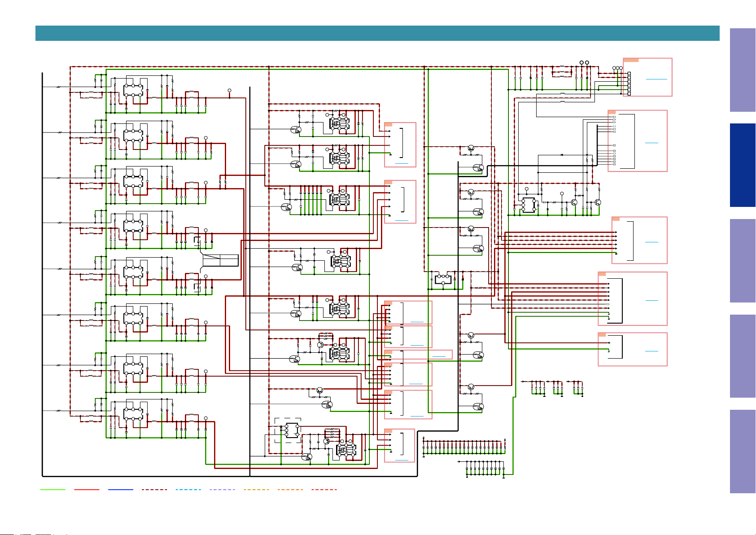Click left test point circle at top right
756x535 pixels.
(x=582, y=62)
